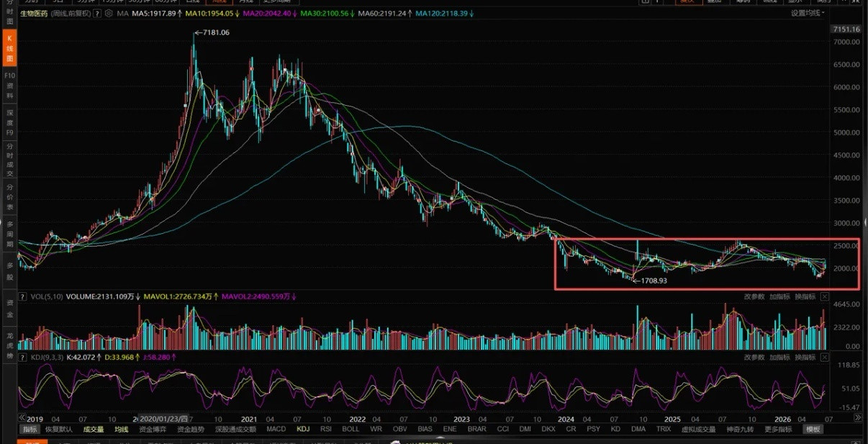Expand the 设置均线 dropdown
Screen dimensions: 868x444
coord(809,14)
